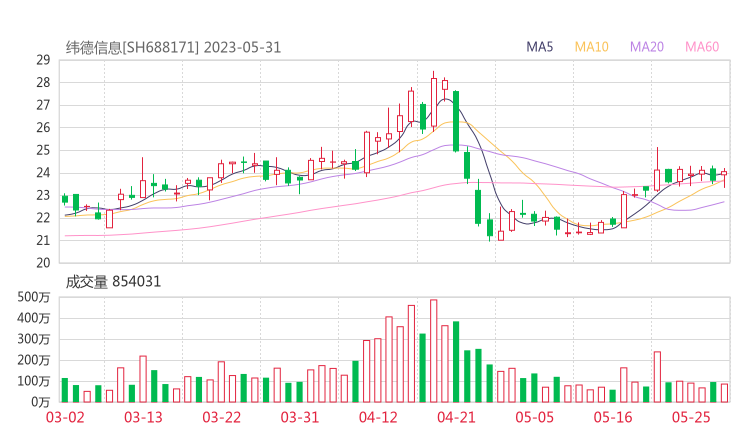Select the large green candlestick after the price peak
Image resolution: width=740 pixels, height=440 pixels.
[x=456, y=121]
